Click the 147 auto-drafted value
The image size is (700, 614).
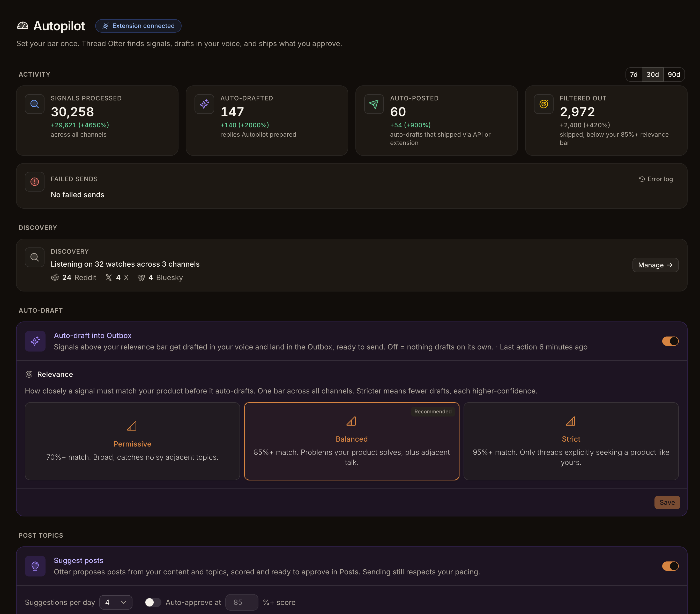pos(232,112)
